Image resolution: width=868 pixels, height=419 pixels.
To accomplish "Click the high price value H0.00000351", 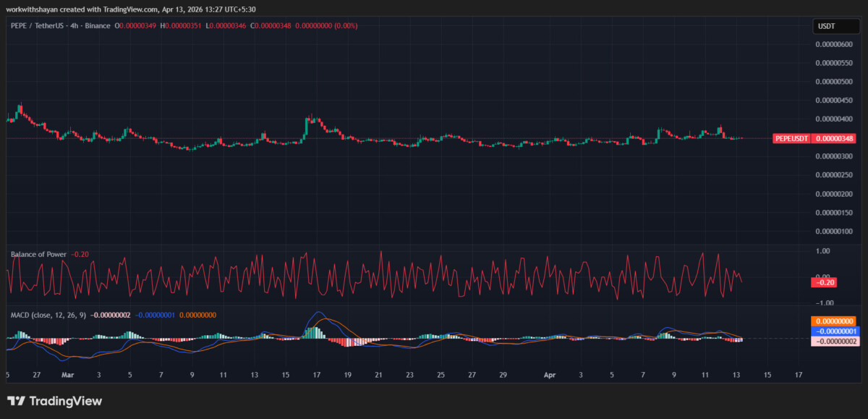I will (x=181, y=24).
